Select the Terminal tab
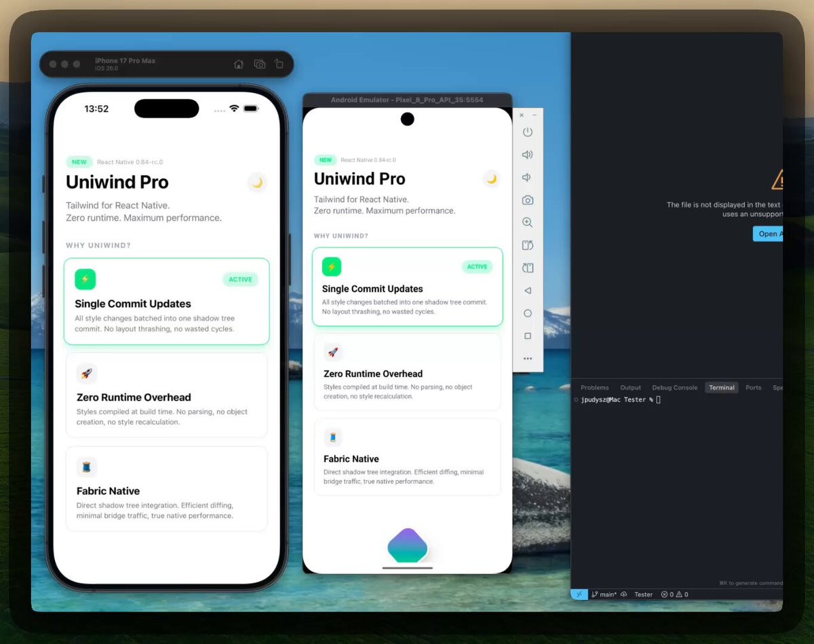Image resolution: width=814 pixels, height=644 pixels. click(x=722, y=388)
